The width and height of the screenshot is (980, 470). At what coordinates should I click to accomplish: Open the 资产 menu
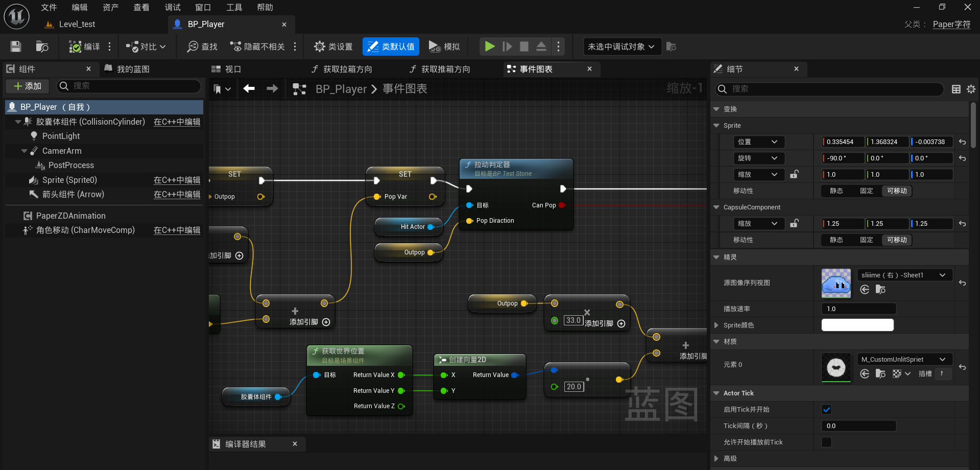(110, 7)
